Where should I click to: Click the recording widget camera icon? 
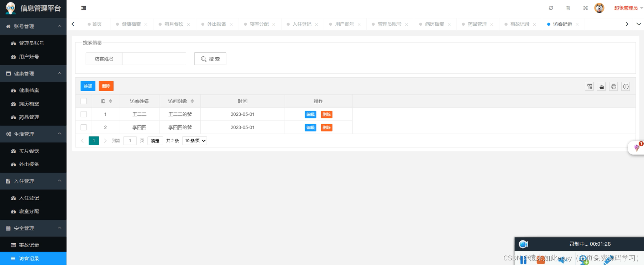(523, 244)
